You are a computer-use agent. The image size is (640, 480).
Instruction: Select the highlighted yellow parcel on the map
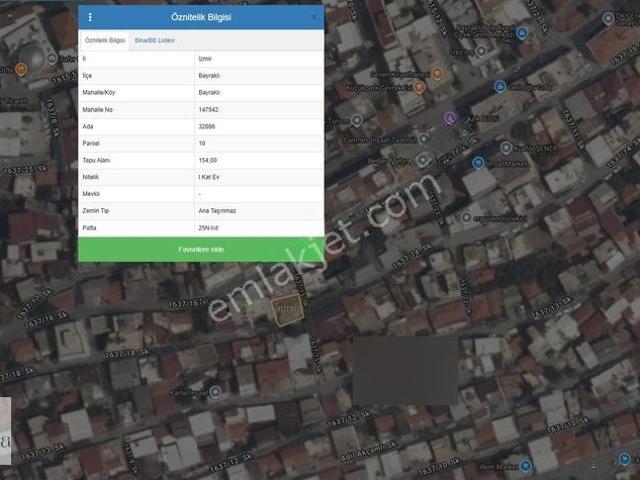tap(288, 310)
